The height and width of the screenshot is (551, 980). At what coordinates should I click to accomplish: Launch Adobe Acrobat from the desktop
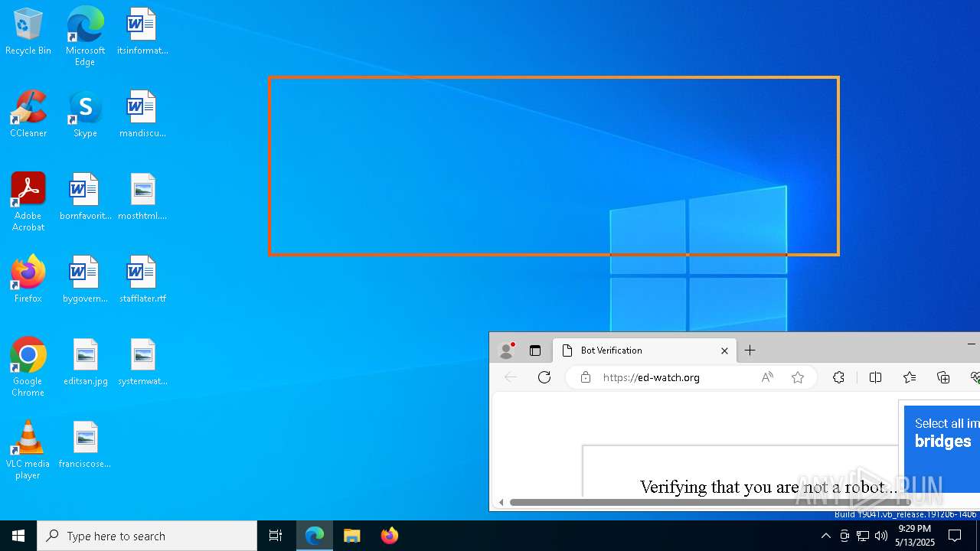[x=28, y=202]
